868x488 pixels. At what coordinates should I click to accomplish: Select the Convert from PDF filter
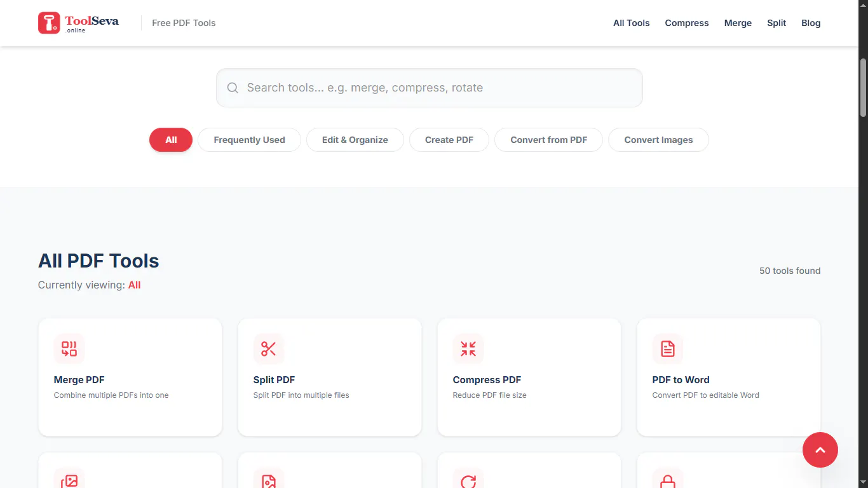click(549, 140)
